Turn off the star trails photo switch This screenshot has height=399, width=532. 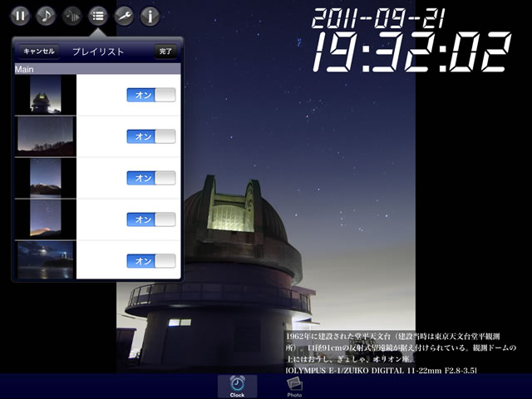pos(151,136)
